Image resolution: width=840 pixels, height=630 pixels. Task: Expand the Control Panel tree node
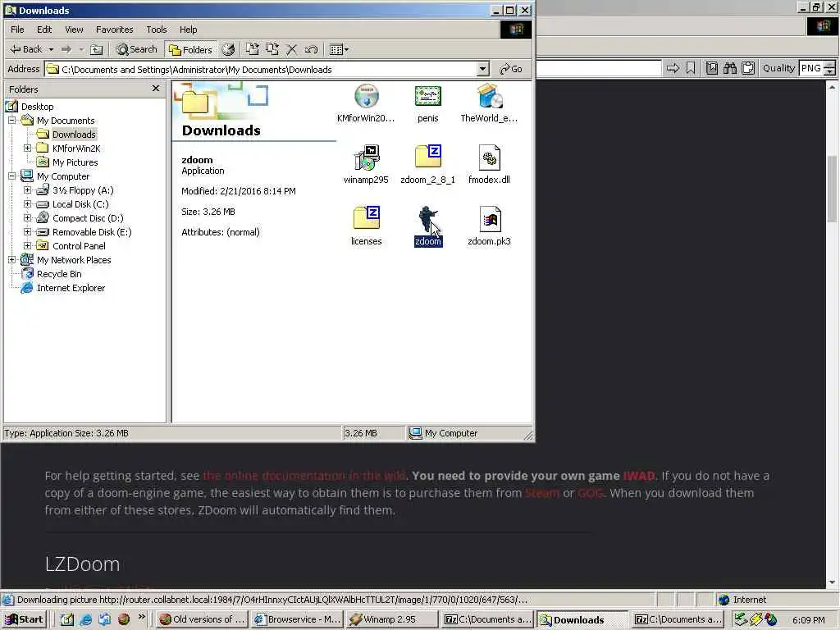pos(27,246)
